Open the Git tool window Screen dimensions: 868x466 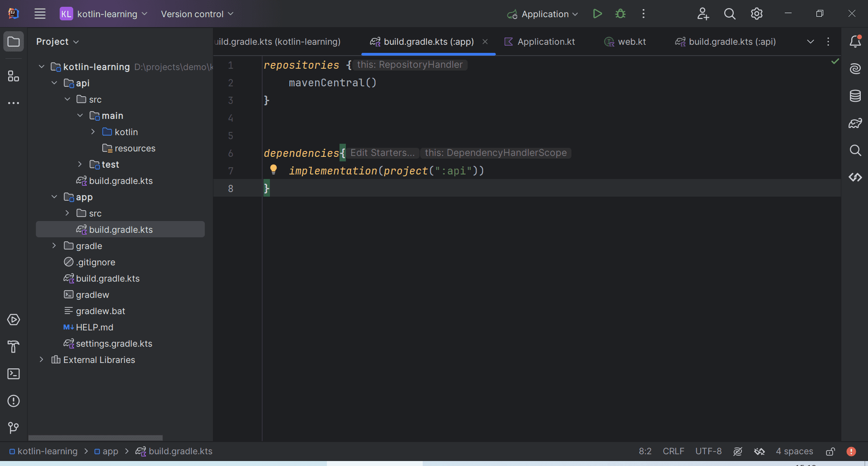point(14,428)
